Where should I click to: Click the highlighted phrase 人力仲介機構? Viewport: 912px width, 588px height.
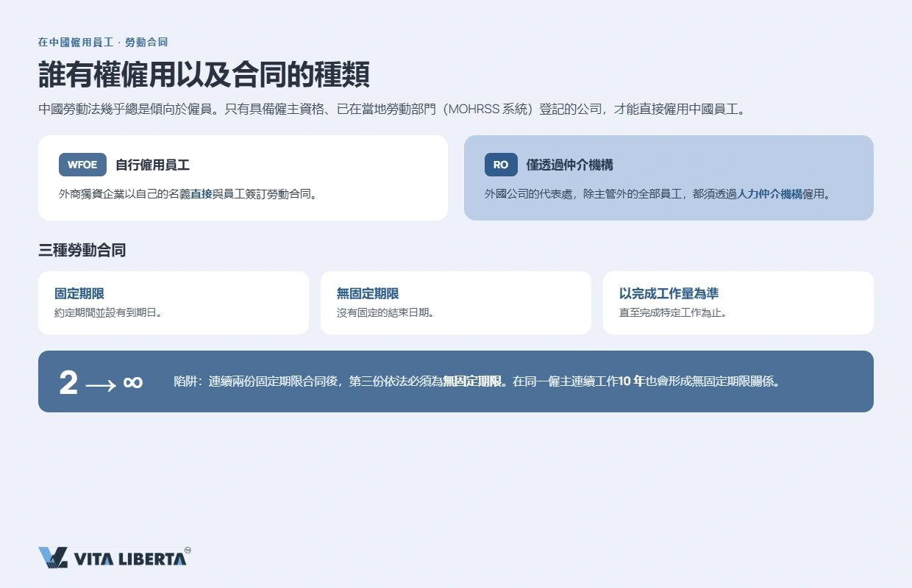click(x=770, y=194)
